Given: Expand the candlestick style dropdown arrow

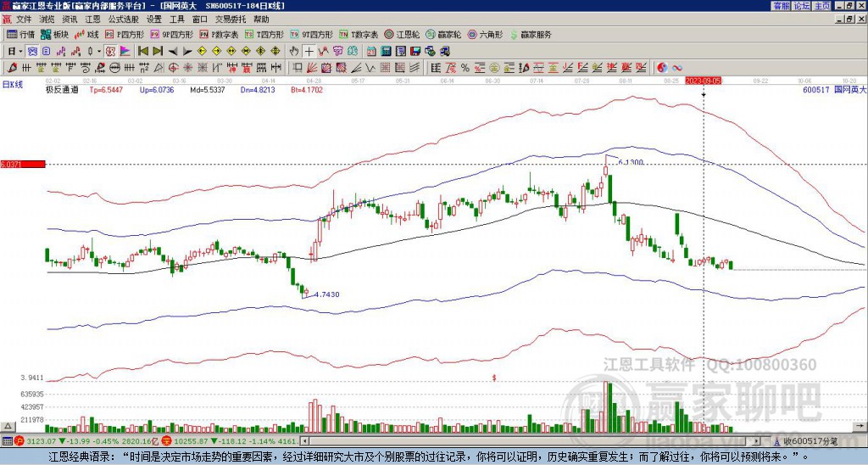Looking at the screenshot, I should click(x=99, y=52).
